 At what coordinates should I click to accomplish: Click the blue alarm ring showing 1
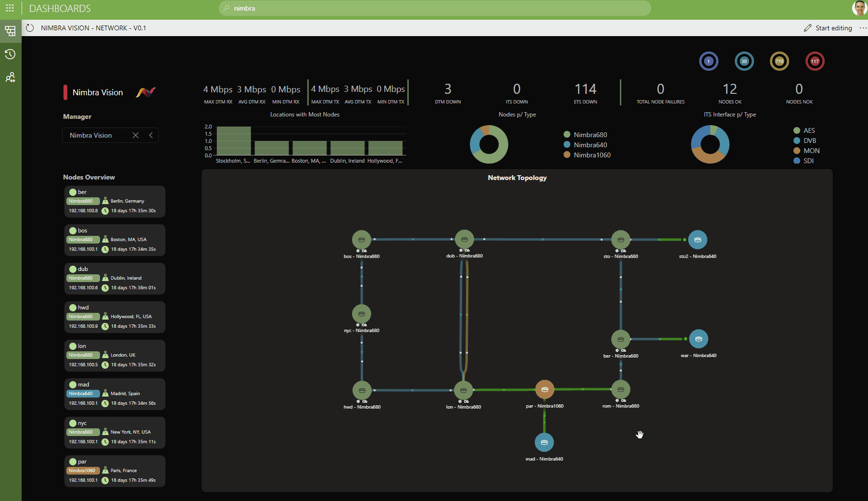(708, 61)
